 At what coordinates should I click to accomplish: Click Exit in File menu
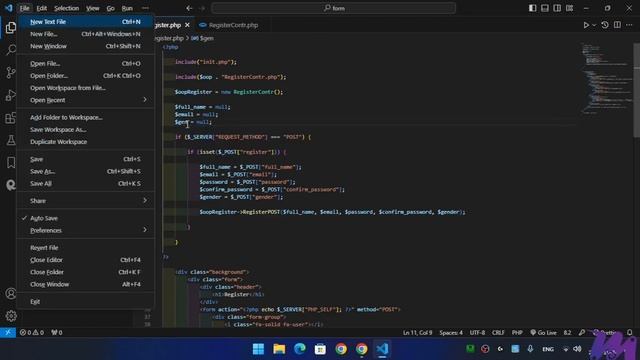[86, 302]
